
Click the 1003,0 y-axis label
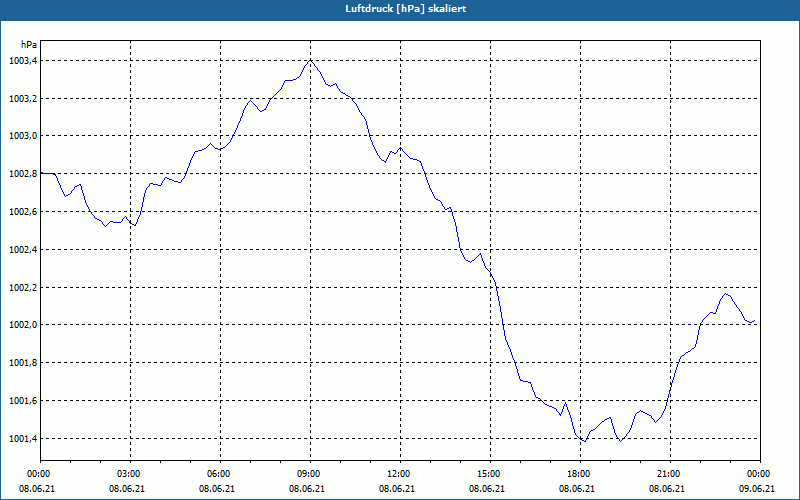(x=23, y=137)
